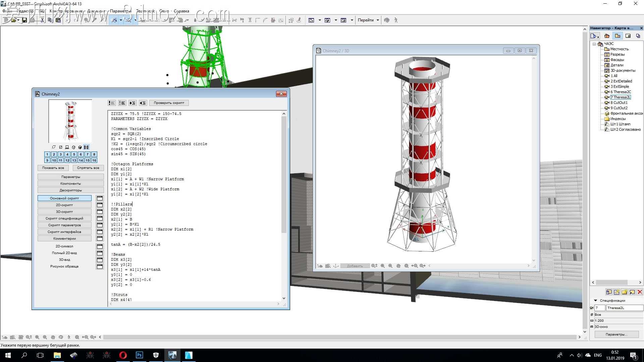The image size is (644, 362).
Task: Click the Chimney2 object preview thumbnail
Action: point(70,121)
